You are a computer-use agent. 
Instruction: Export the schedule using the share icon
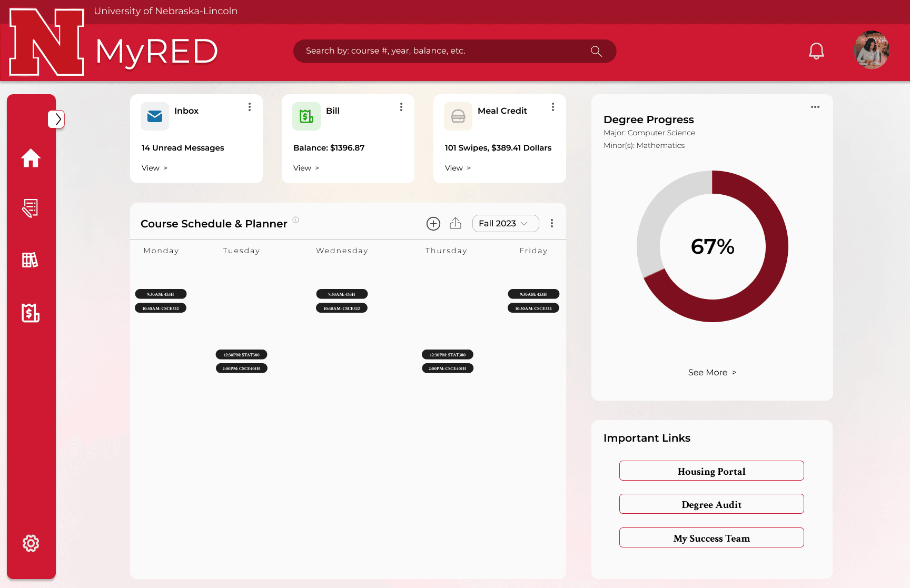(x=456, y=223)
